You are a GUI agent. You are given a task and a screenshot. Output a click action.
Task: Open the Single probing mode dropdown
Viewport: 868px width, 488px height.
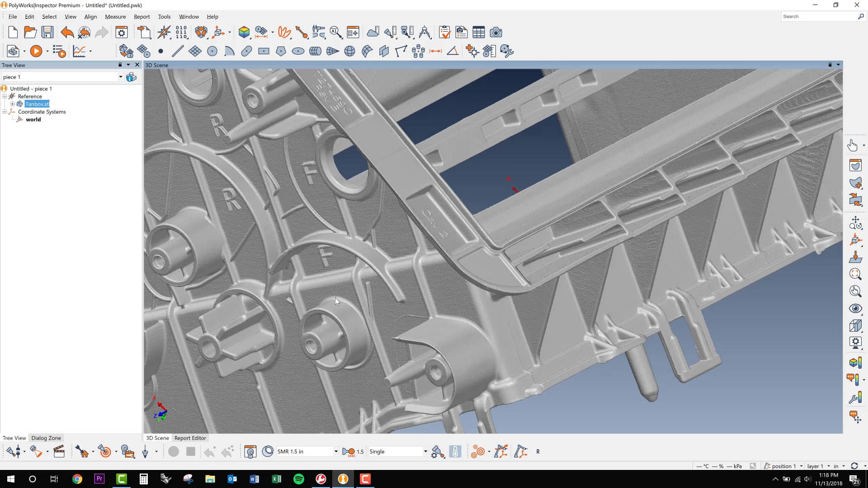[425, 451]
